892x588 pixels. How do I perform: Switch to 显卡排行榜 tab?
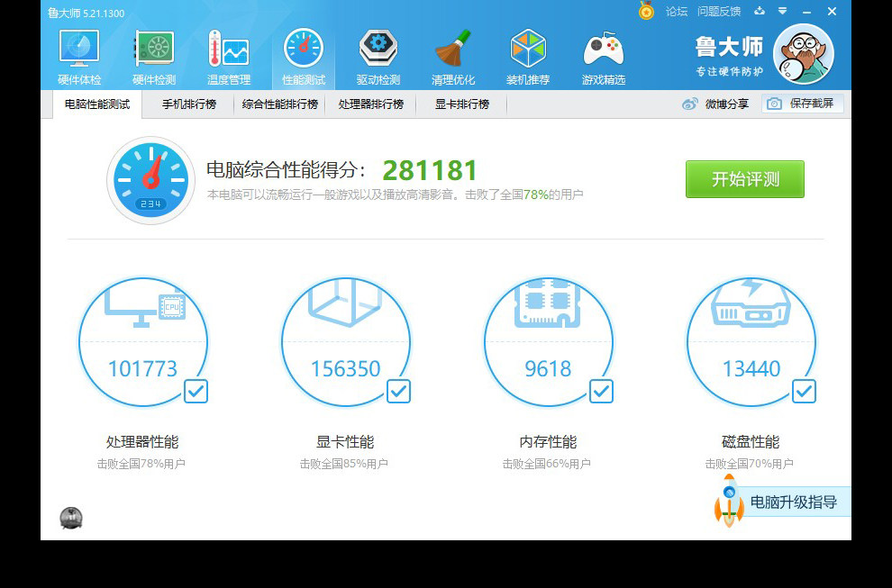(462, 104)
